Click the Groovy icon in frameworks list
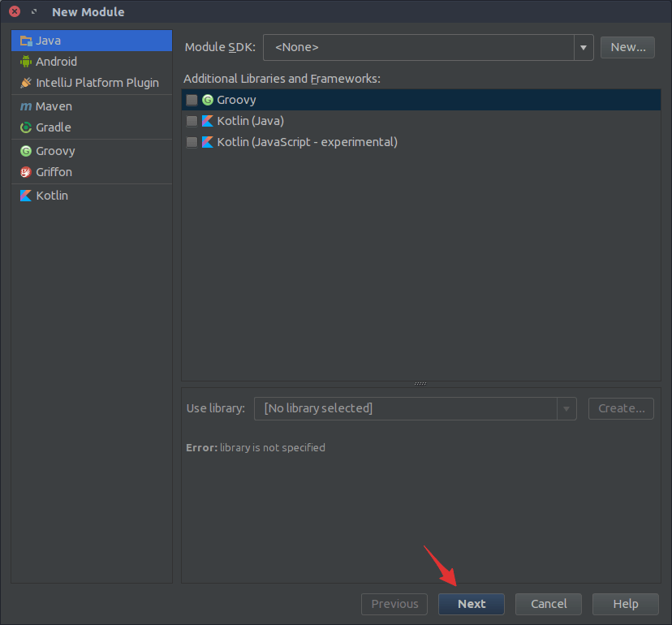Image resolution: width=672 pixels, height=625 pixels. pos(208,100)
